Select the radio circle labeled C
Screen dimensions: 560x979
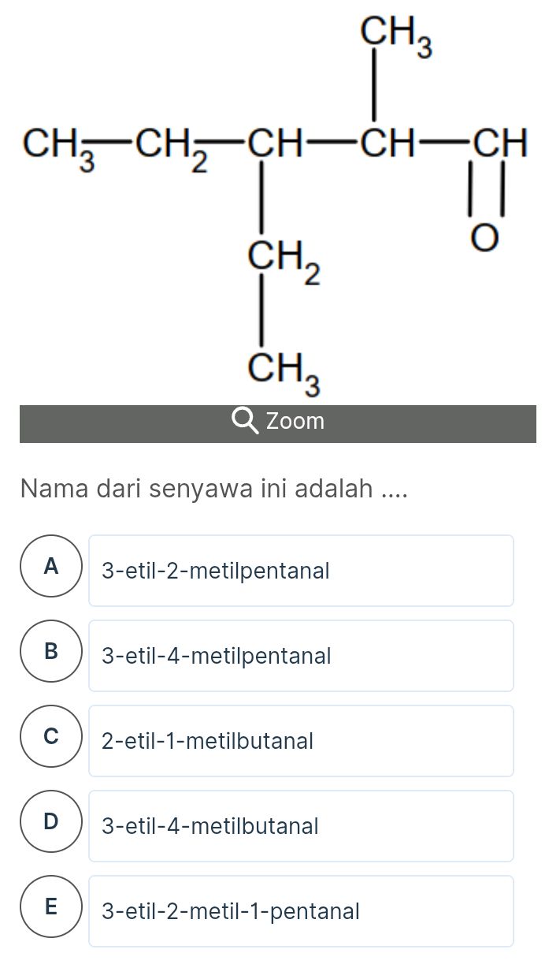coord(50,735)
